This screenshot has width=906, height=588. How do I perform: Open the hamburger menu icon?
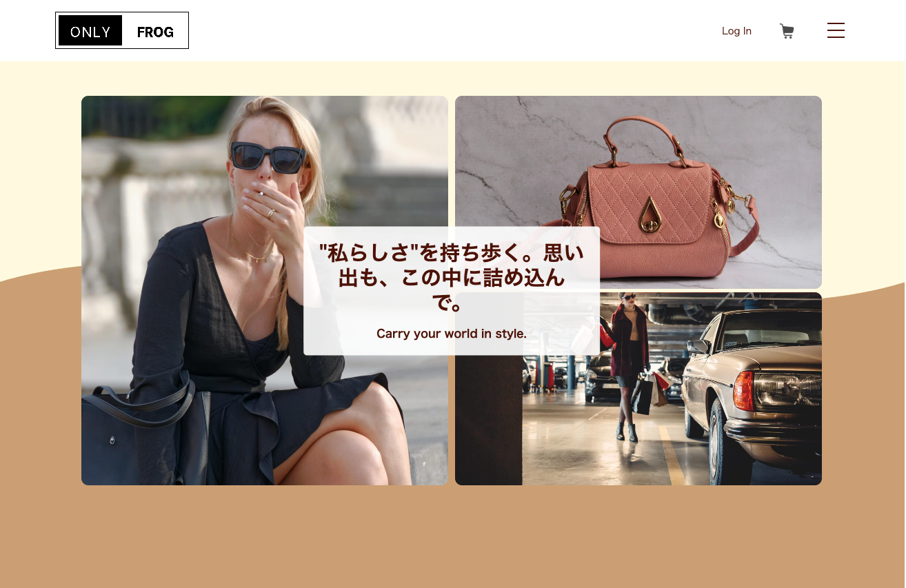(836, 30)
